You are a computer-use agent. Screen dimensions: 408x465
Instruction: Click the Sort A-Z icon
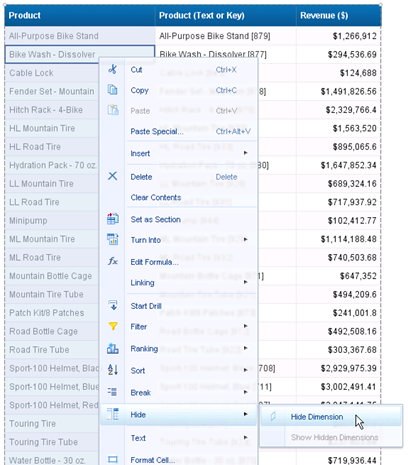tap(113, 370)
